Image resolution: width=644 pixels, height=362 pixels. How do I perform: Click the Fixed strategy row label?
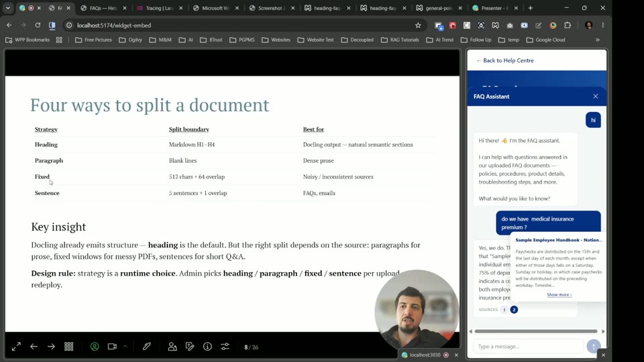[x=42, y=177]
